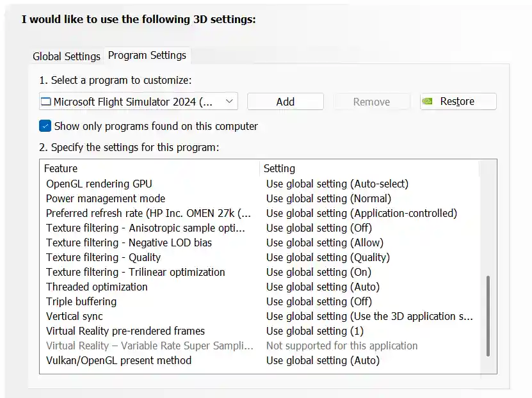Select the Preferred refresh rate feature row
Viewport: 532px width, 398px height.
click(x=149, y=213)
